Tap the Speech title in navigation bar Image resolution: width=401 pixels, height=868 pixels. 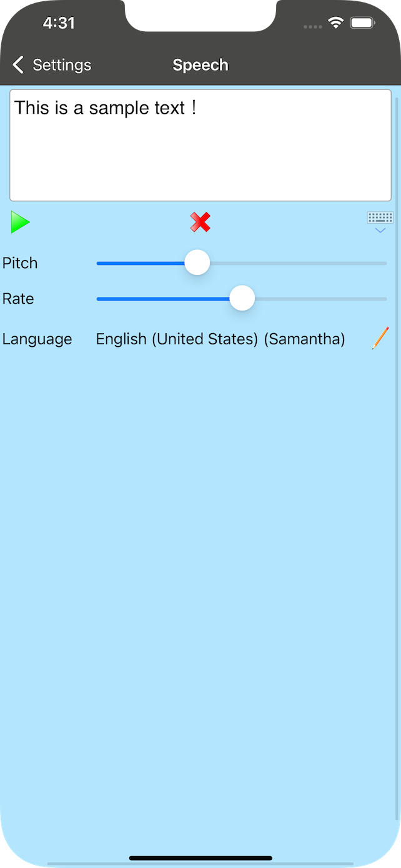pos(200,65)
